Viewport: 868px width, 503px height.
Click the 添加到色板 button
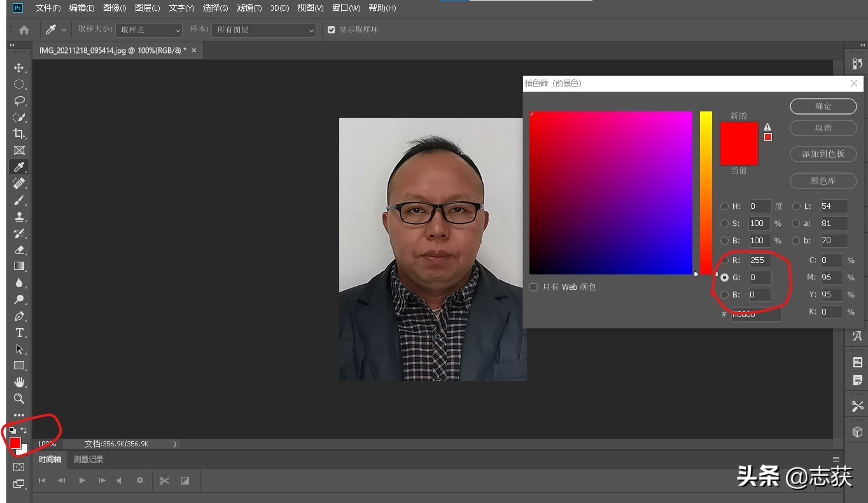pos(823,154)
